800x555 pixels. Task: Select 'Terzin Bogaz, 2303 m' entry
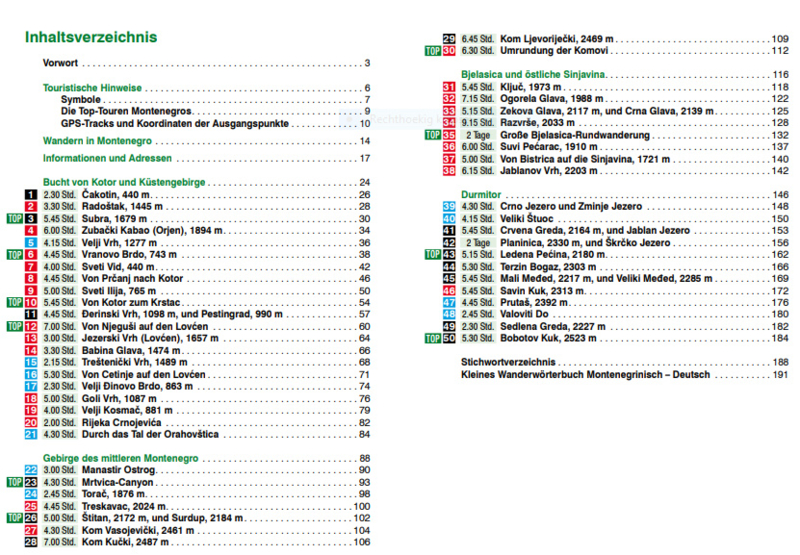click(x=548, y=267)
